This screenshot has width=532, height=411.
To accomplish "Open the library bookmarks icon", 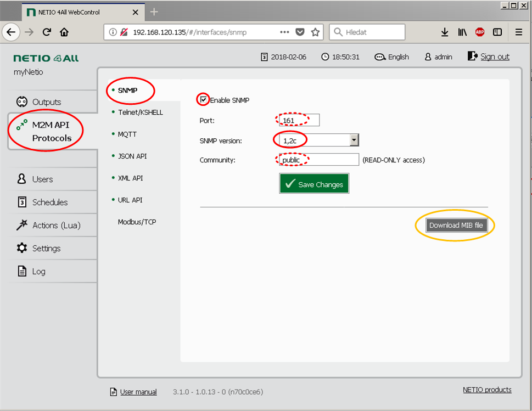I will [462, 32].
